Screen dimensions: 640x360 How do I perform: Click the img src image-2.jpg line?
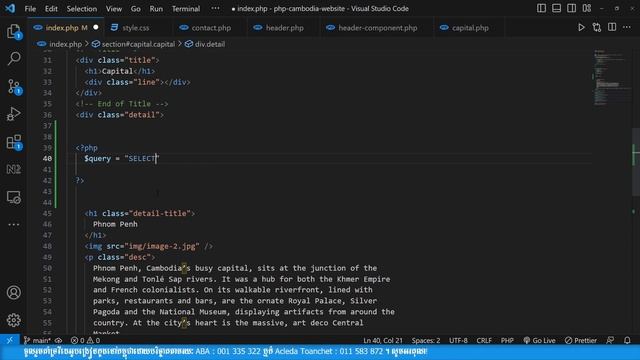(x=149, y=246)
